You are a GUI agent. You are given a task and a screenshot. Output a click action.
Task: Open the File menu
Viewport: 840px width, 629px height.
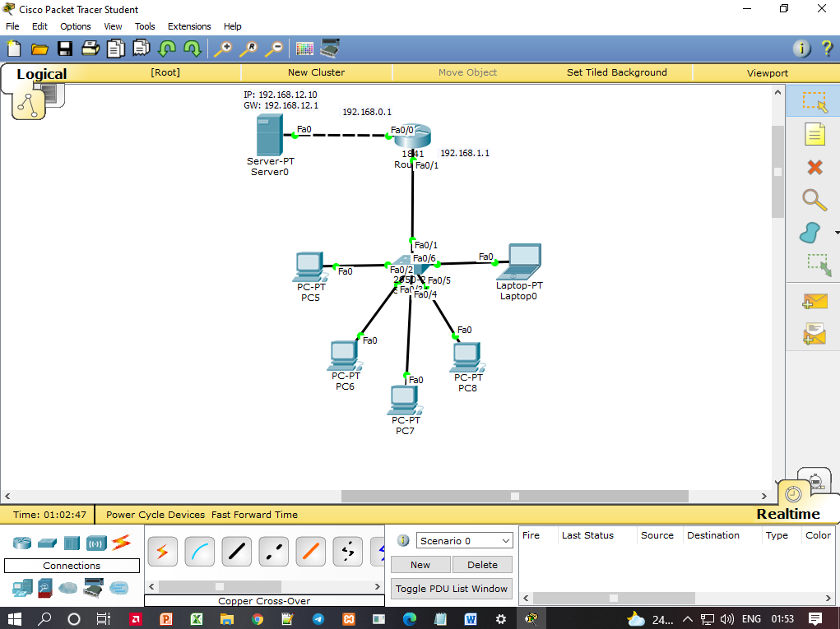12,26
